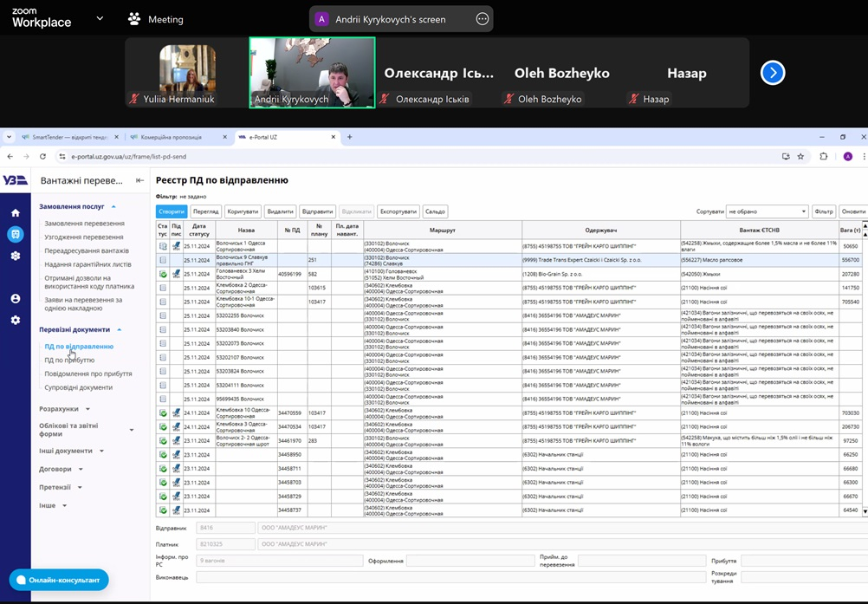
Task: Open the Сортувати dropdown
Action: pyautogui.click(x=767, y=211)
